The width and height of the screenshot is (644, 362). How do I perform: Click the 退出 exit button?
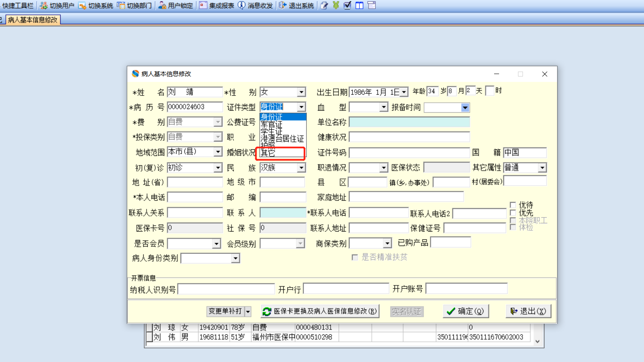(x=528, y=311)
